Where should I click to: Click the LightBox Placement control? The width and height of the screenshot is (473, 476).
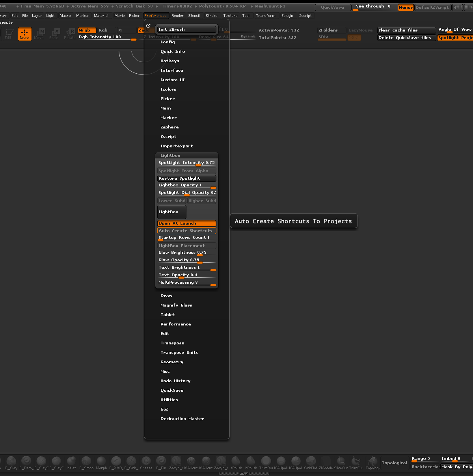click(187, 246)
